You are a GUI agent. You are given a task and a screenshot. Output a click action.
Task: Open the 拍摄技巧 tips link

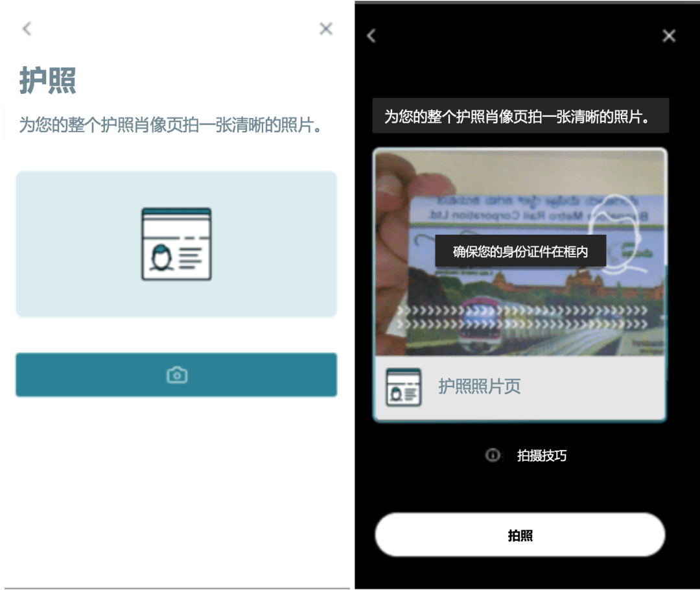click(541, 455)
